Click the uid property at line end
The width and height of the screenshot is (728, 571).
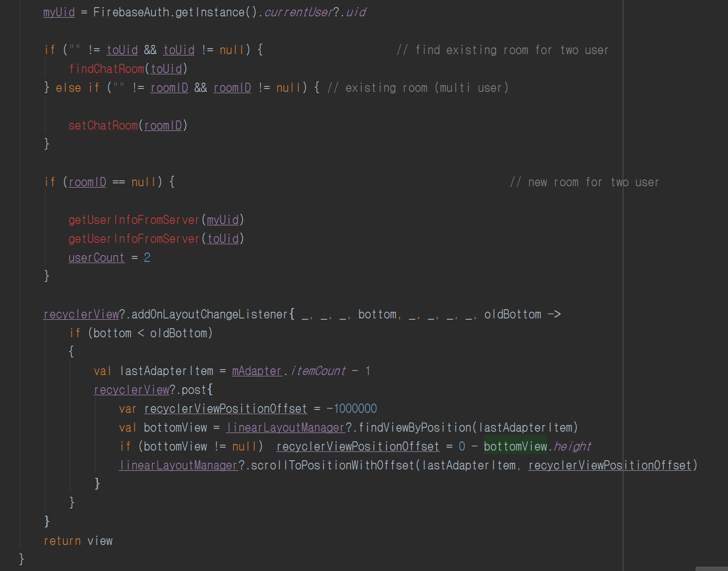(356, 12)
